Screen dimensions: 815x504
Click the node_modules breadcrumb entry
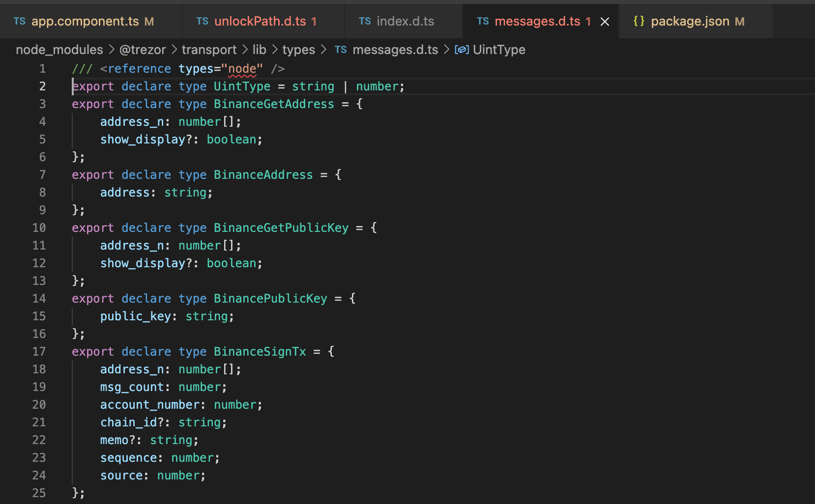click(x=59, y=50)
